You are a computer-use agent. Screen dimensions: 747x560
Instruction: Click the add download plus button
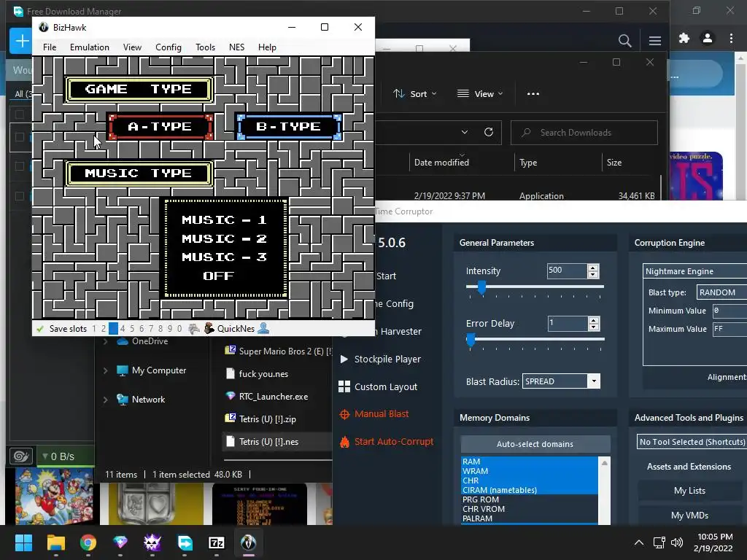click(21, 41)
